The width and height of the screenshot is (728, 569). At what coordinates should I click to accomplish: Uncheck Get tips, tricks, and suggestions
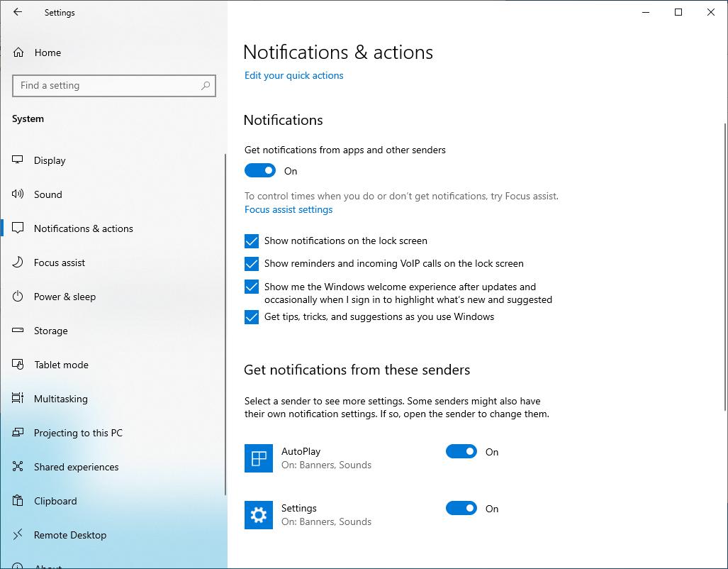pyautogui.click(x=252, y=317)
